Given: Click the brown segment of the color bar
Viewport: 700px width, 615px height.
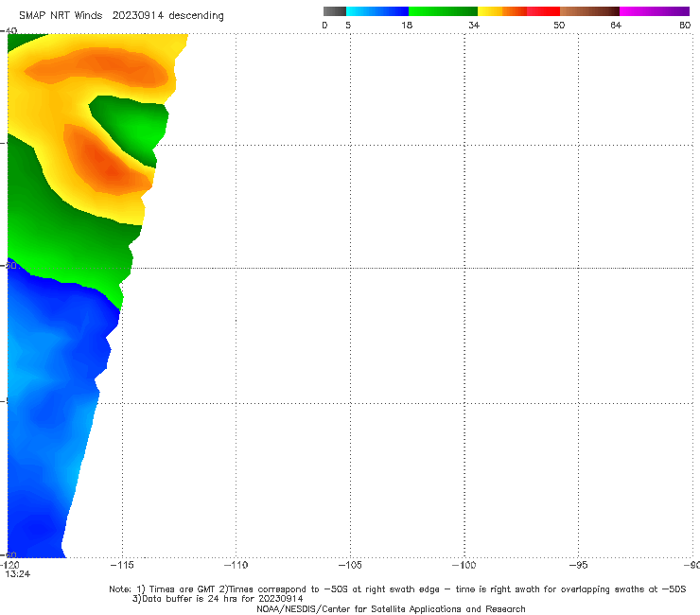Looking at the screenshot, I should tap(589, 11).
